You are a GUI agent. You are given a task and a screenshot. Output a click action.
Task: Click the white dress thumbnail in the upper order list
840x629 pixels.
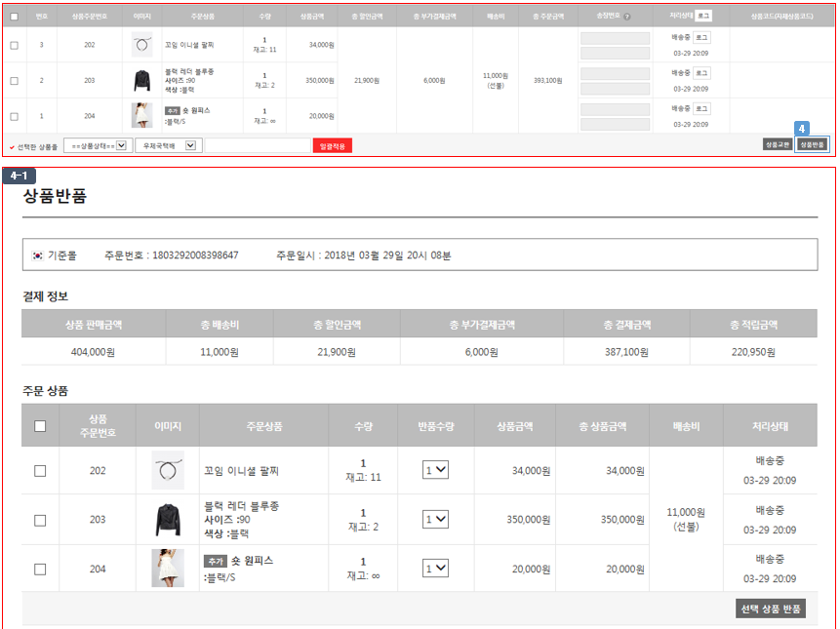[x=142, y=116]
